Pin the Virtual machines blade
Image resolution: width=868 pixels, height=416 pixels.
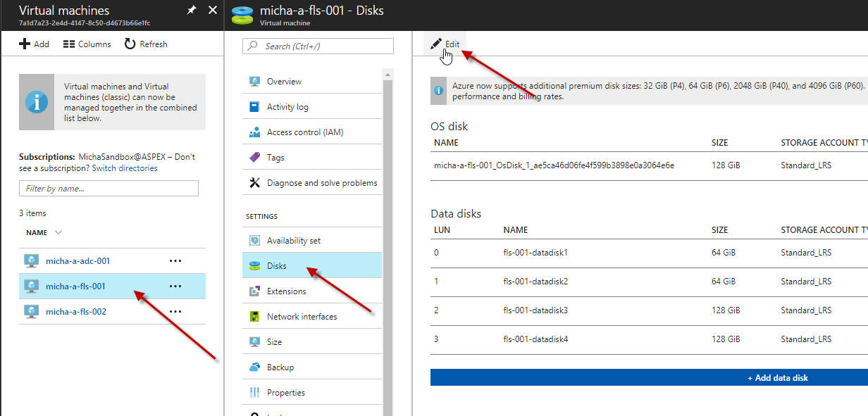(x=191, y=11)
